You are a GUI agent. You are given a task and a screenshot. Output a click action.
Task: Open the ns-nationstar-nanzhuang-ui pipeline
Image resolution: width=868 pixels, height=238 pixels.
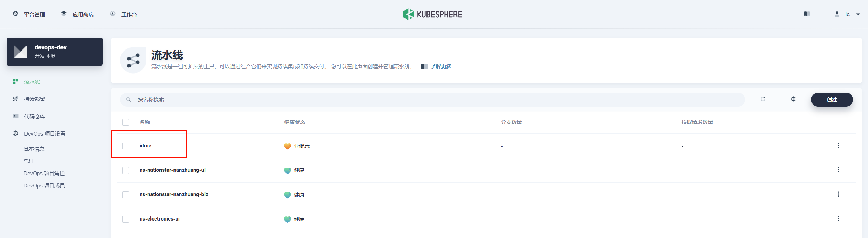pos(172,170)
